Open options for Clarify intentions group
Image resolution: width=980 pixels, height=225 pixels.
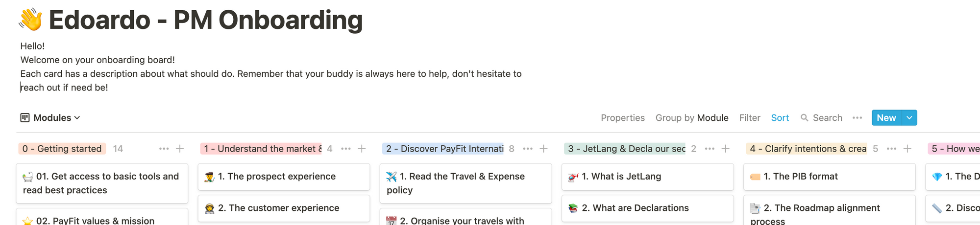pyautogui.click(x=892, y=149)
